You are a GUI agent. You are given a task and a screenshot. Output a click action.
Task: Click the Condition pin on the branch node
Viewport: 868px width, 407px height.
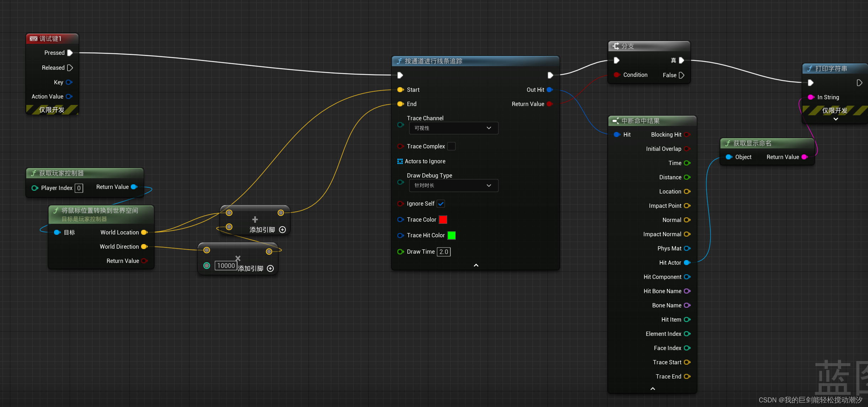click(x=617, y=75)
